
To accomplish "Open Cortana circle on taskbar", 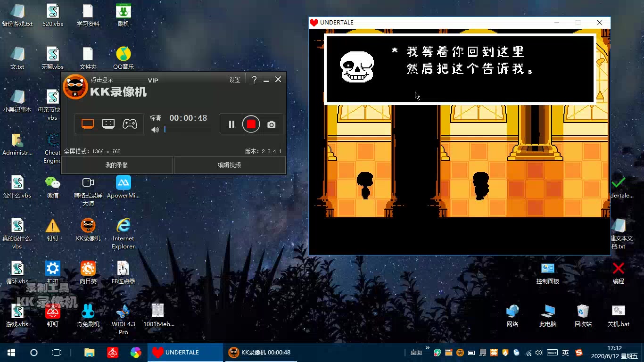I will [34, 353].
